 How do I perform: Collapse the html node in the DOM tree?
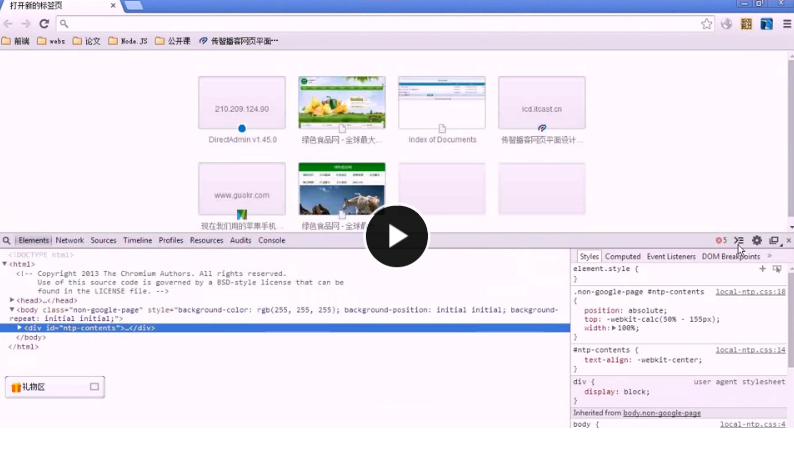pos(5,264)
